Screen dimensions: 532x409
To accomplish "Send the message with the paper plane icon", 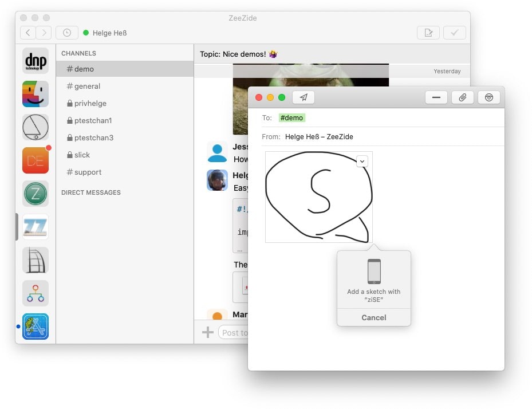I will pyautogui.click(x=304, y=97).
